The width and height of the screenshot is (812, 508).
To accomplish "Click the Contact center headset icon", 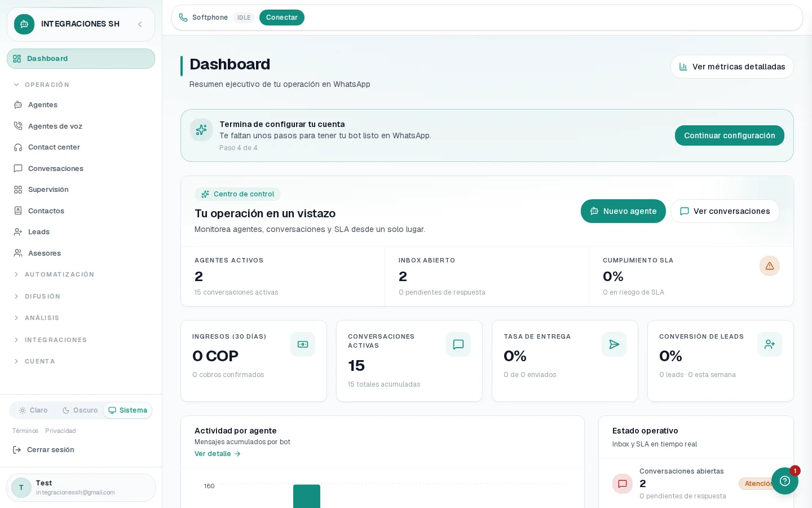I will (x=18, y=147).
